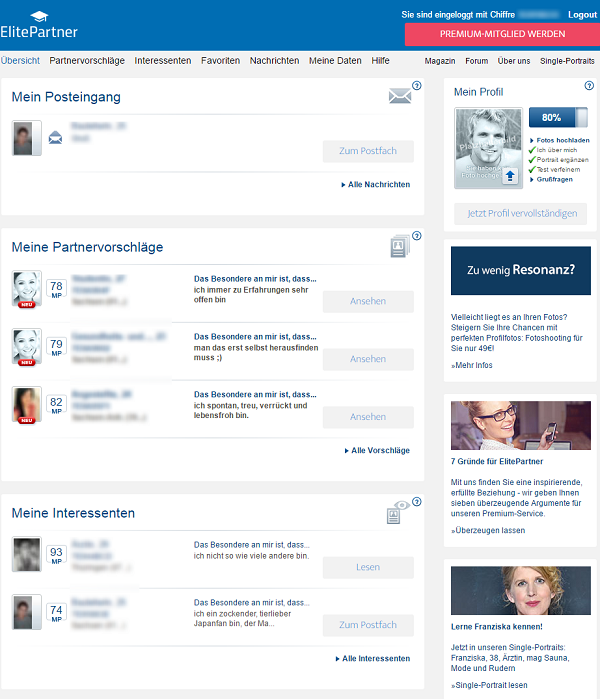Click Jetzt Profil vervollständigen button
This screenshot has width=600, height=699.
521,214
